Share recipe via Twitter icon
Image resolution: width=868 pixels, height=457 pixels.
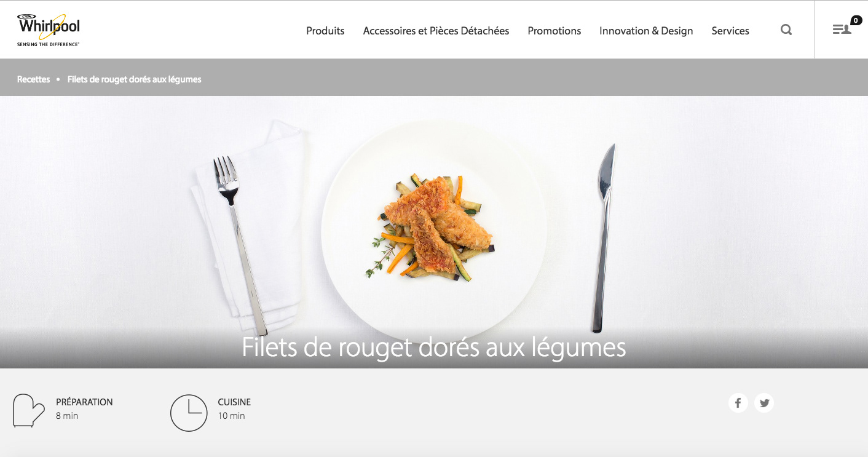pos(764,403)
